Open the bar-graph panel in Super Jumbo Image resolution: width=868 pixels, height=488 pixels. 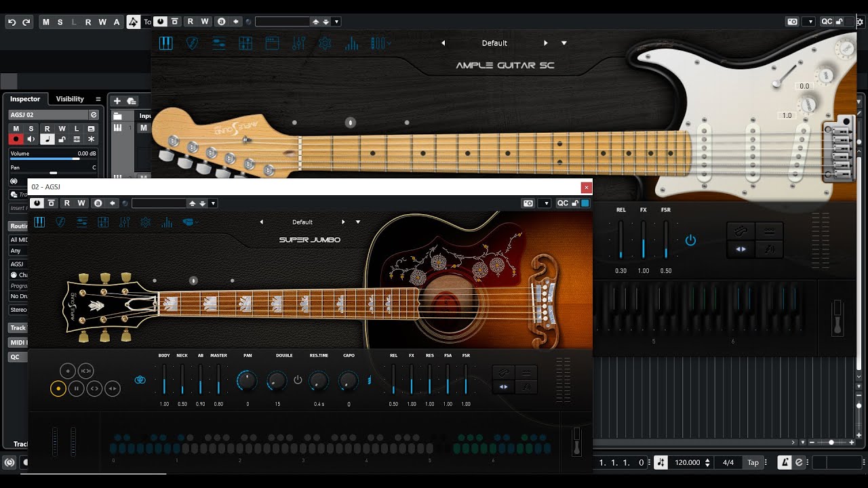167,222
